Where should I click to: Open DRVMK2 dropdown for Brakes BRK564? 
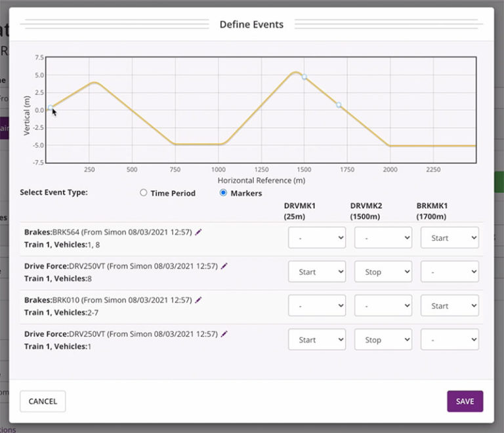coord(383,238)
